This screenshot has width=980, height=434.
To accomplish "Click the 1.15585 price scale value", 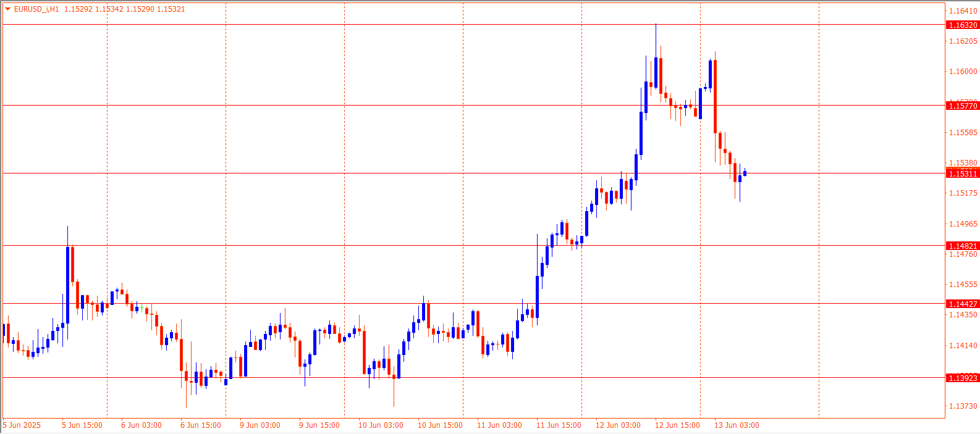I will pos(963,133).
